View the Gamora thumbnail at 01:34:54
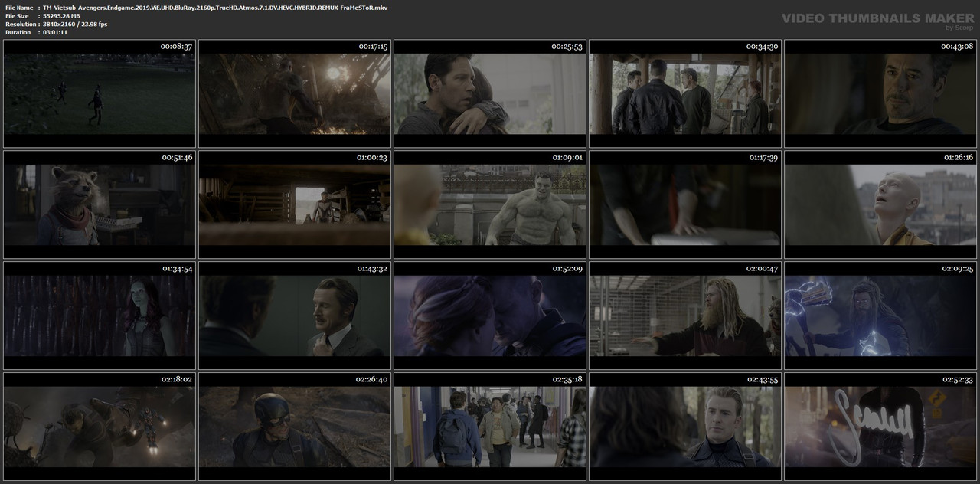Image resolution: width=980 pixels, height=484 pixels. 100,316
